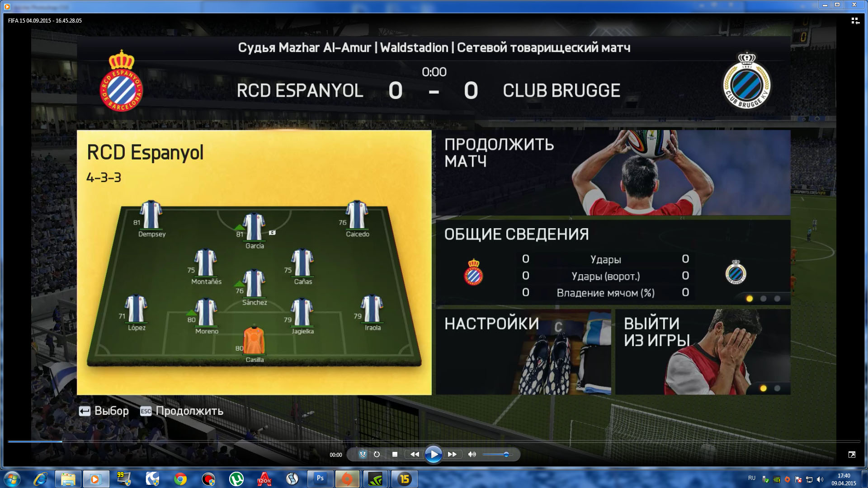
Task: Select the first page dot in ОБЩИЕ СВЕДЕНИЯ
Action: (x=750, y=299)
